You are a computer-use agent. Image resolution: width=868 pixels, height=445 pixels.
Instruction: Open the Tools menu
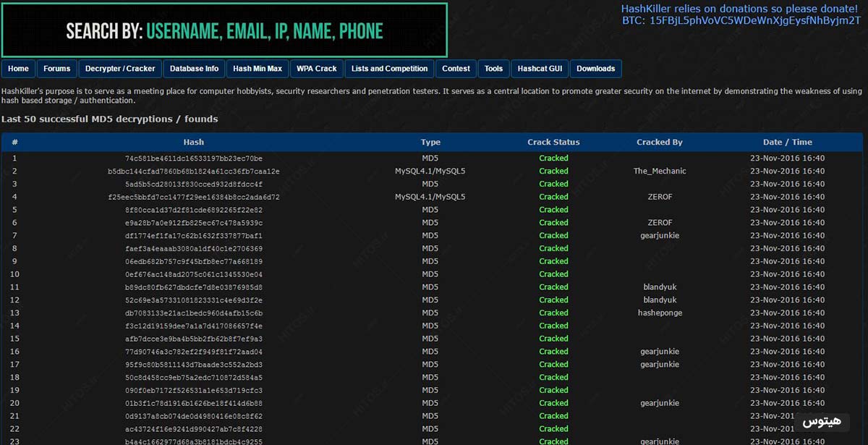point(494,69)
